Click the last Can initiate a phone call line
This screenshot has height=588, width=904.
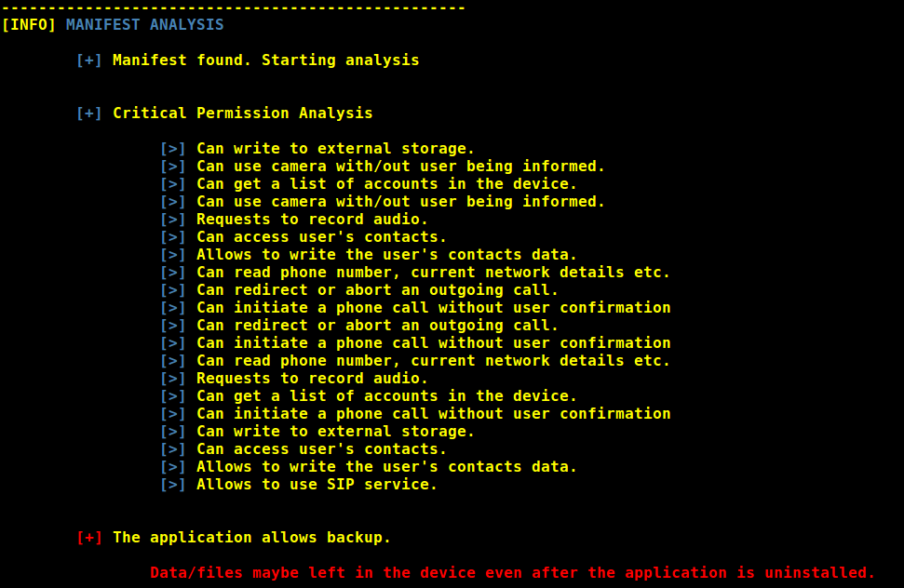tap(434, 414)
